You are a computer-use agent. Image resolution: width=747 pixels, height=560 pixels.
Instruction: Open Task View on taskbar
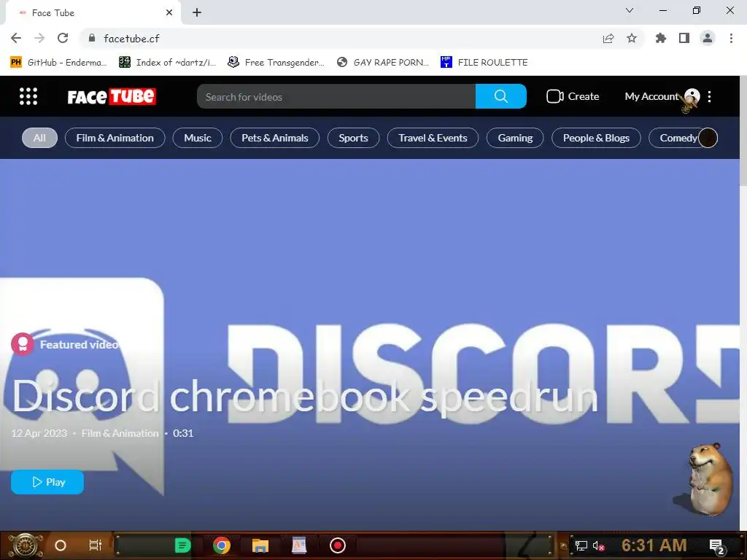(x=96, y=545)
